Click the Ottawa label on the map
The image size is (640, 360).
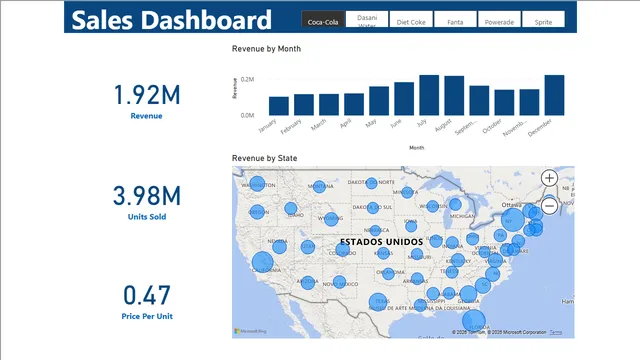point(511,204)
